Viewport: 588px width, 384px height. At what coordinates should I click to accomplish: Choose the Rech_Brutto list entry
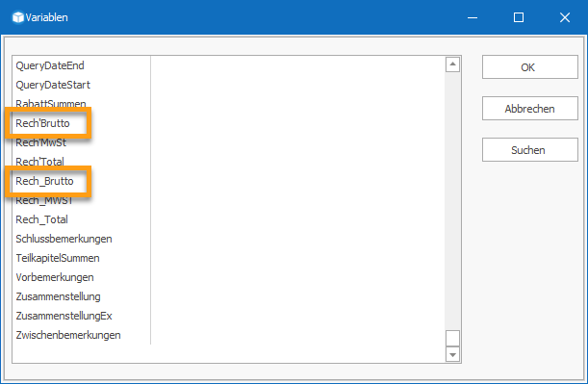point(44,181)
